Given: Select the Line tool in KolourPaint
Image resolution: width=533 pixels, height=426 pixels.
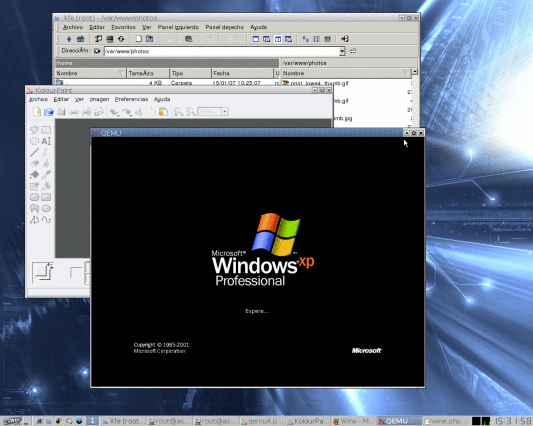Looking at the screenshot, I should point(34,152).
